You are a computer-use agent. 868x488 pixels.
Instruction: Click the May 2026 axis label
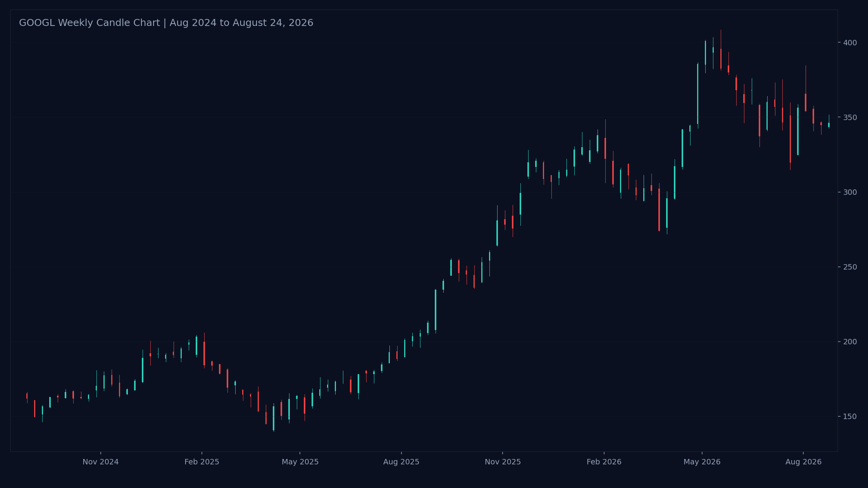point(702,462)
